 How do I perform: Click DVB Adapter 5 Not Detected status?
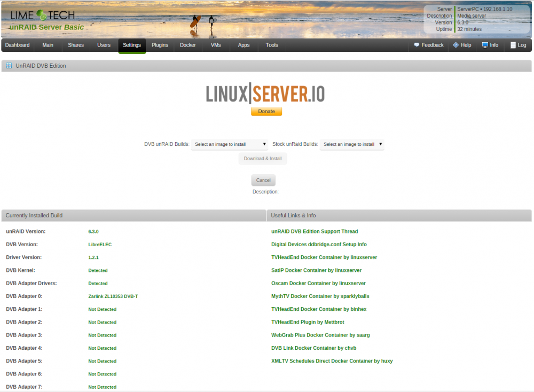tap(102, 361)
